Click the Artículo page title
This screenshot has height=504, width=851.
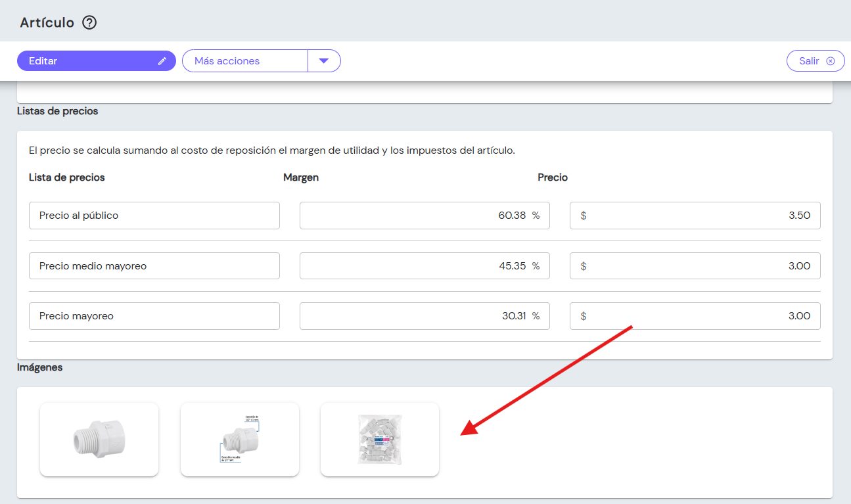pos(47,23)
